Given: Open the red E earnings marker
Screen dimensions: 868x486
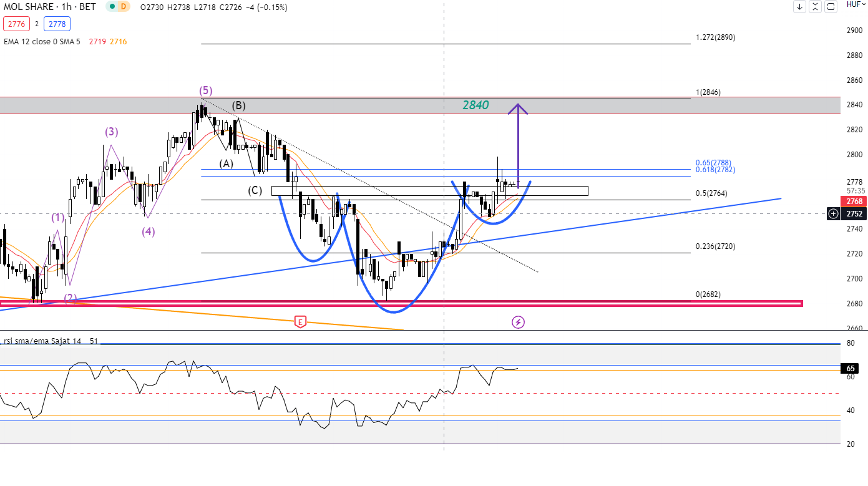Looking at the screenshot, I should pos(301,323).
